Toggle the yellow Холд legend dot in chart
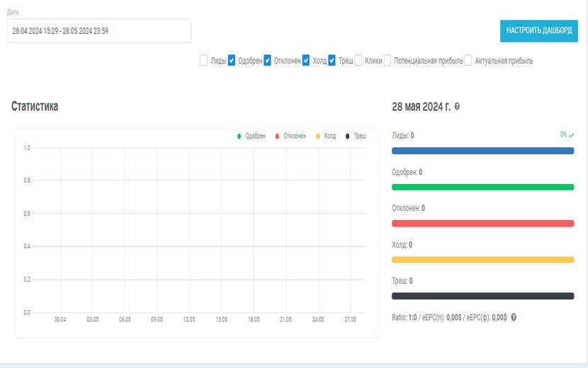Image resolution: width=588 pixels, height=368 pixels. 318,136
